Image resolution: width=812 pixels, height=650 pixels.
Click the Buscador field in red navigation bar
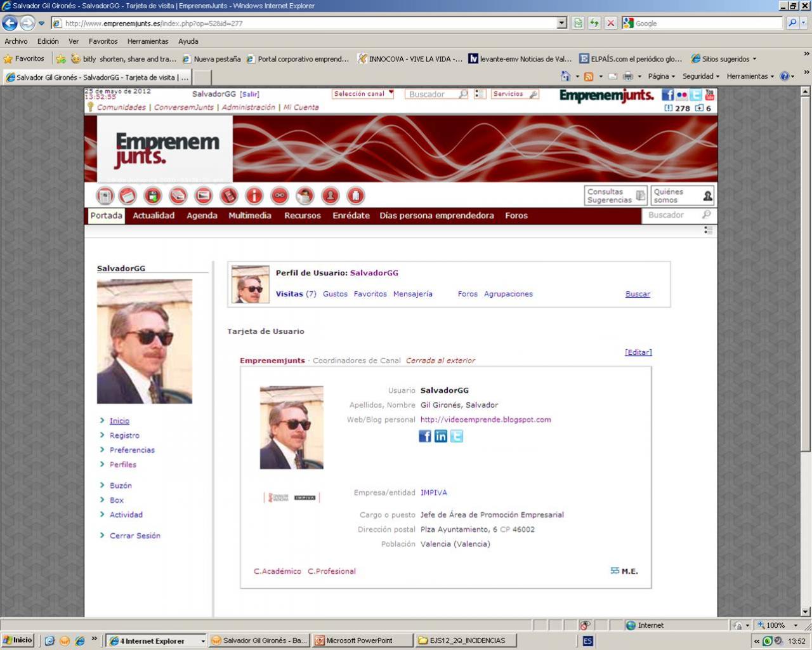tap(672, 216)
